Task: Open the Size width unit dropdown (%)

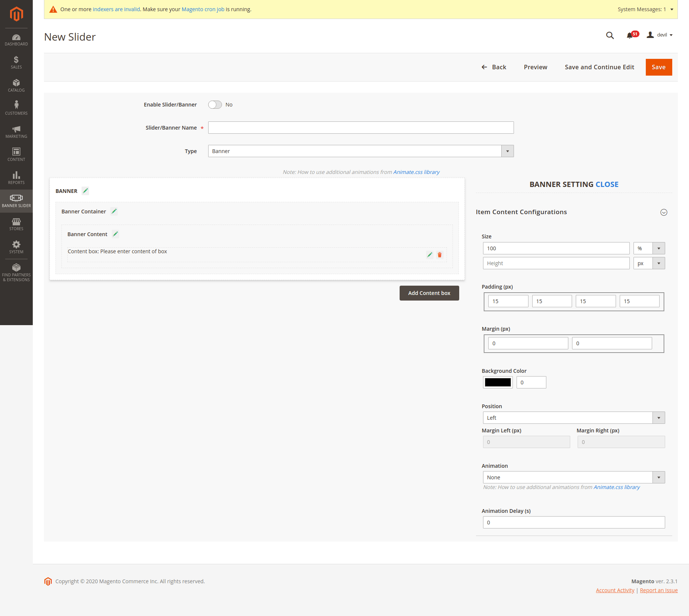Action: (x=649, y=248)
